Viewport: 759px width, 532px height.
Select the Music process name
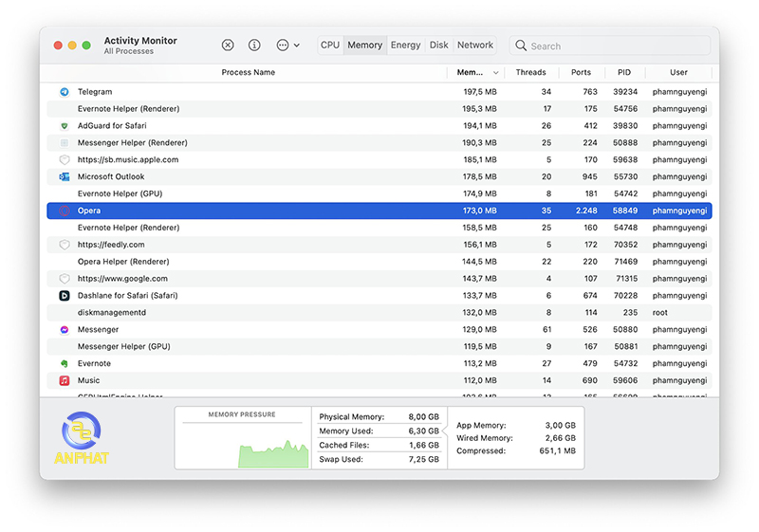[88, 380]
